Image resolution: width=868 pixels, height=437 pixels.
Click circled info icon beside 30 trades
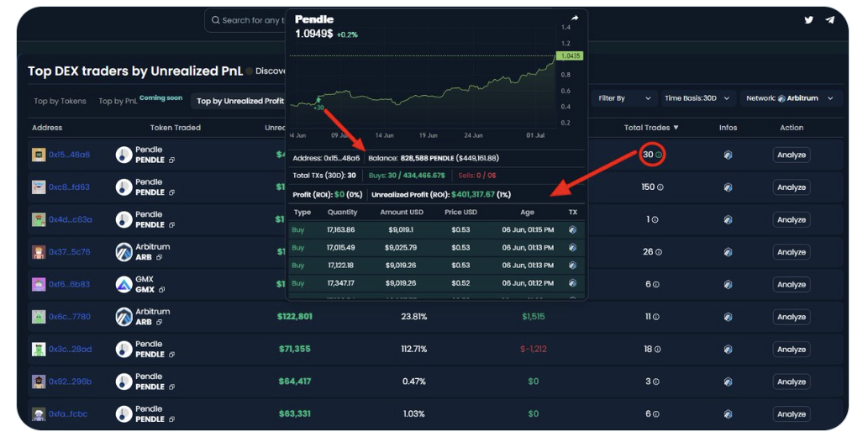point(659,155)
